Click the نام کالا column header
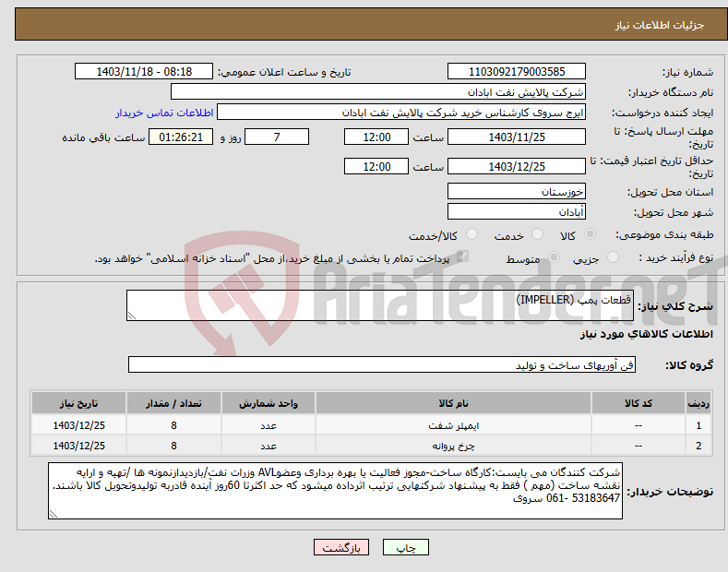The height and width of the screenshot is (572, 728). (453, 403)
